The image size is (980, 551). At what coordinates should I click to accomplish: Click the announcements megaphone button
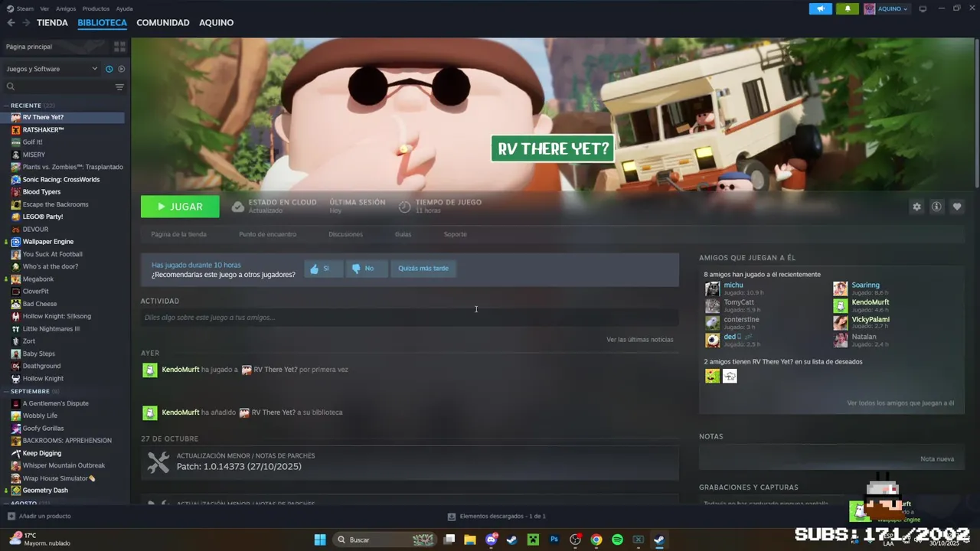[820, 8]
